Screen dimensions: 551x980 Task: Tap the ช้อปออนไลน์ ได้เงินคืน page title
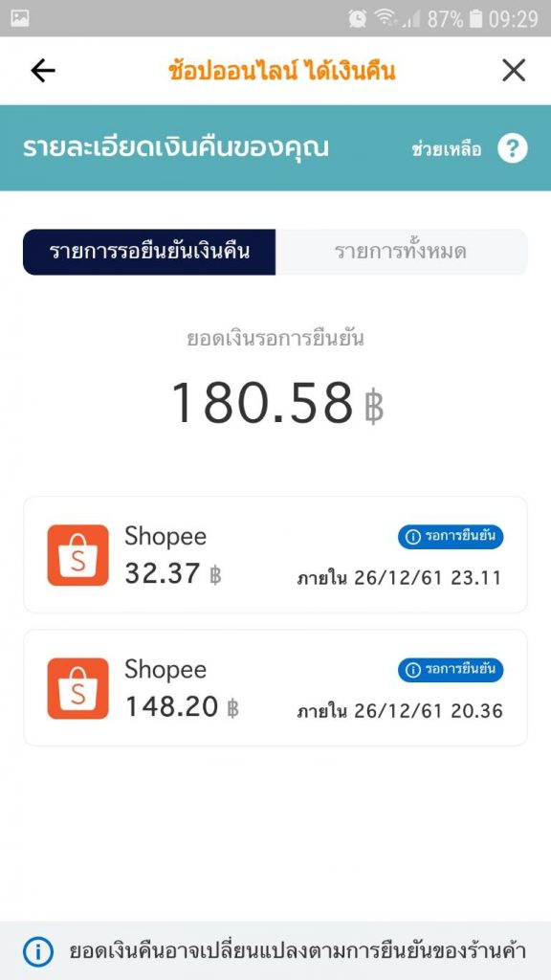coord(282,71)
